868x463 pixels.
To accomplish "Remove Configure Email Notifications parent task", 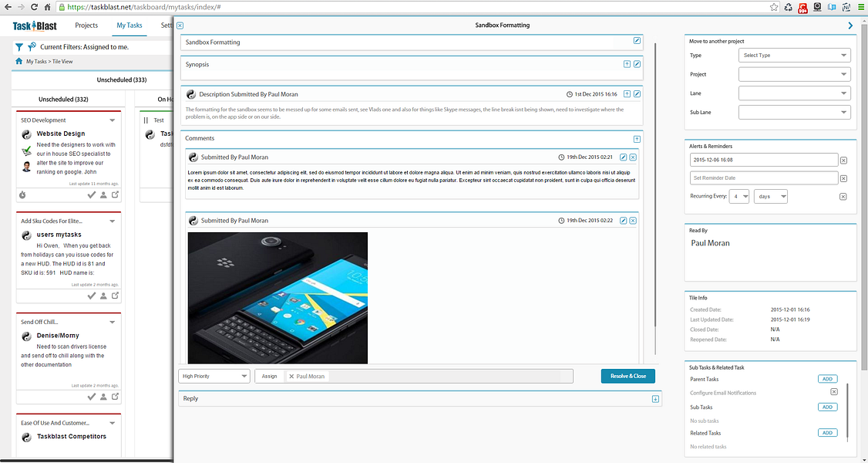I will tap(834, 392).
